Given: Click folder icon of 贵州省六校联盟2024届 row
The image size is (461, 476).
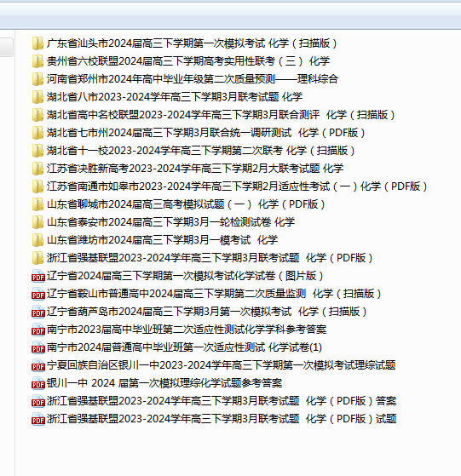Looking at the screenshot, I should [37, 61].
